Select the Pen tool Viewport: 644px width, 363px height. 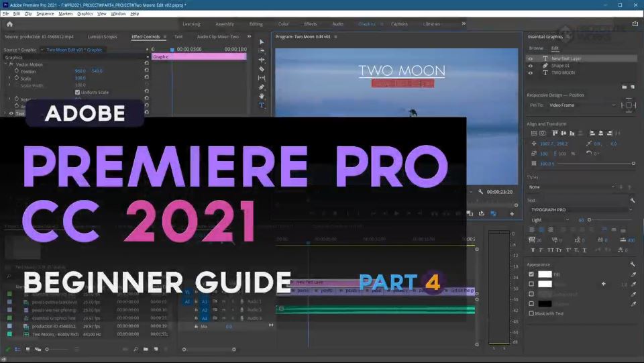[262, 87]
